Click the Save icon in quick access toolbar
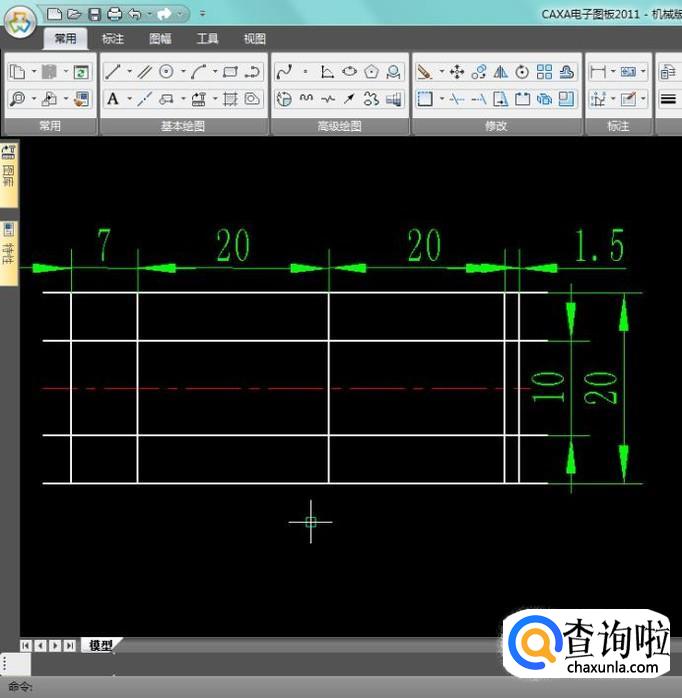Image resolution: width=682 pixels, height=698 pixels. pos(94,14)
